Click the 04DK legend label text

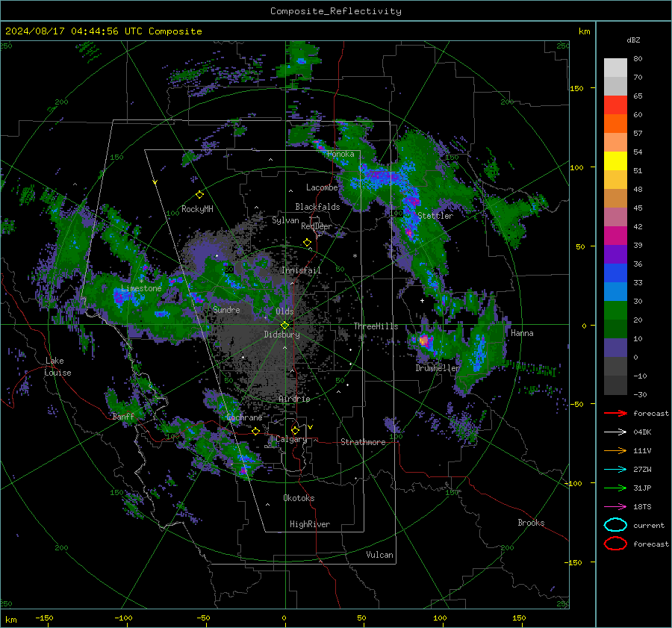642,432
